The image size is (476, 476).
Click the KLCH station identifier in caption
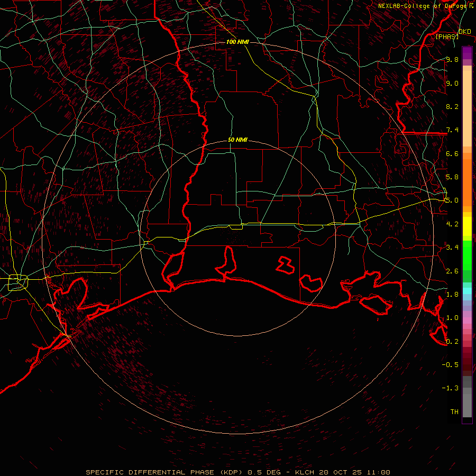tap(306, 472)
